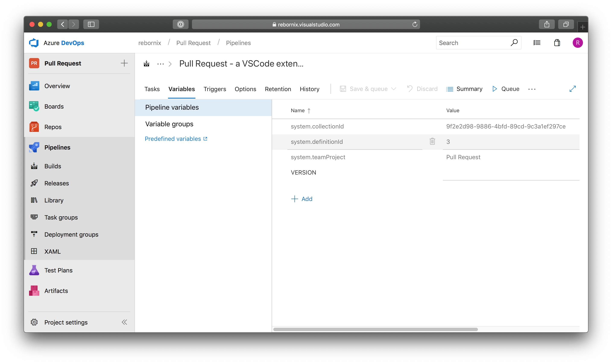Click Pull Request in the top breadcrumb

(x=193, y=43)
